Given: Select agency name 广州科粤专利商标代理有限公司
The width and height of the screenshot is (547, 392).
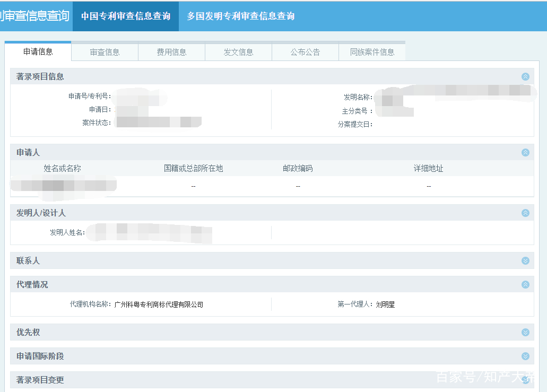Looking at the screenshot, I should (159, 305).
